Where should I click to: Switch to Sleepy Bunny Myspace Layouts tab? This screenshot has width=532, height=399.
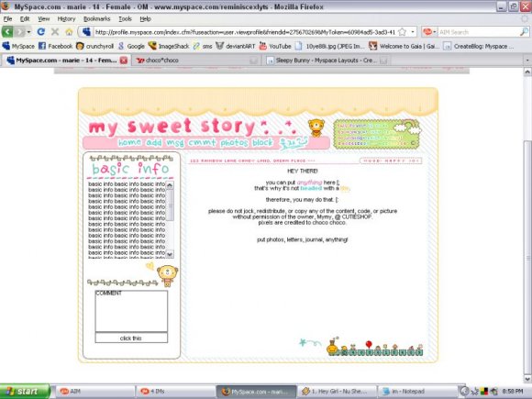tap(327, 61)
